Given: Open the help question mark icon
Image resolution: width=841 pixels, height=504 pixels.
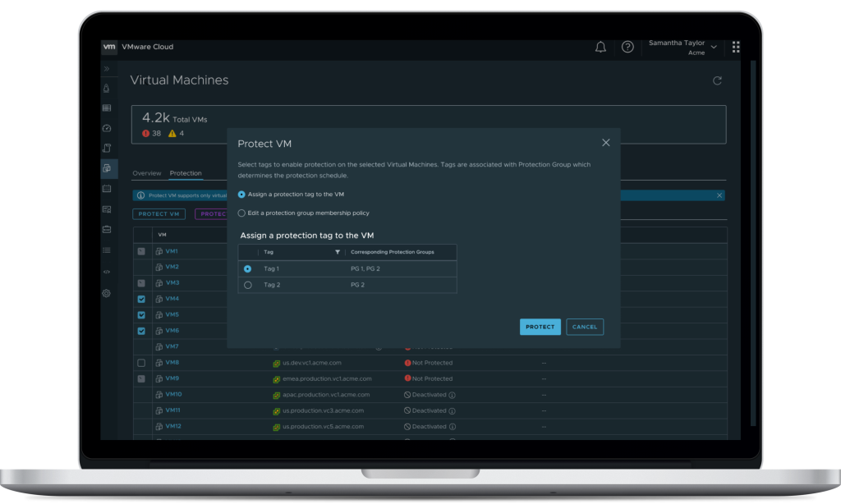Looking at the screenshot, I should (x=627, y=47).
